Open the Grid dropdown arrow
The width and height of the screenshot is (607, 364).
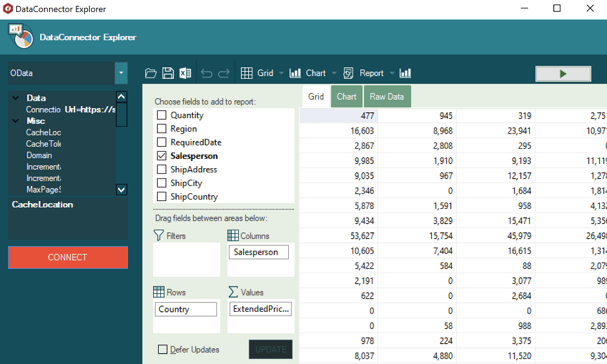pos(282,73)
